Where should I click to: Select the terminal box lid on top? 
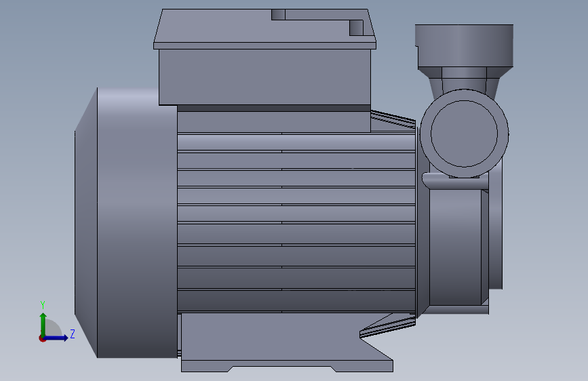[264, 29]
